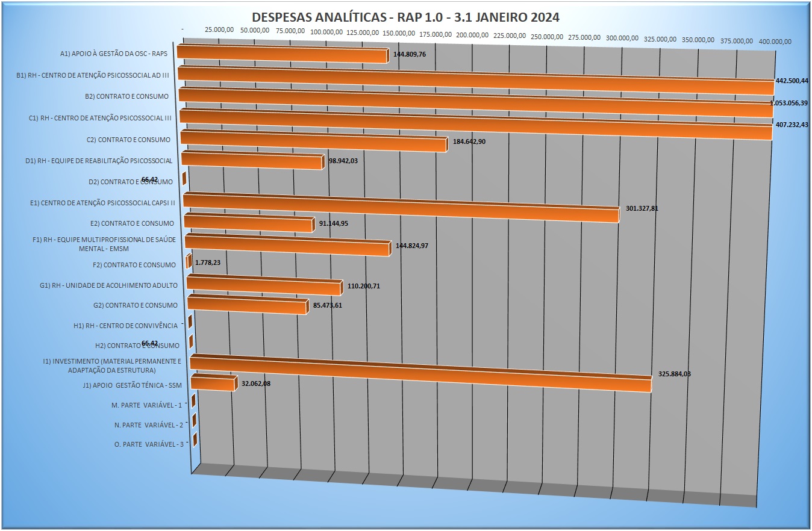Click the data label 407.232,43
This screenshot has width=812, height=531.
point(792,125)
